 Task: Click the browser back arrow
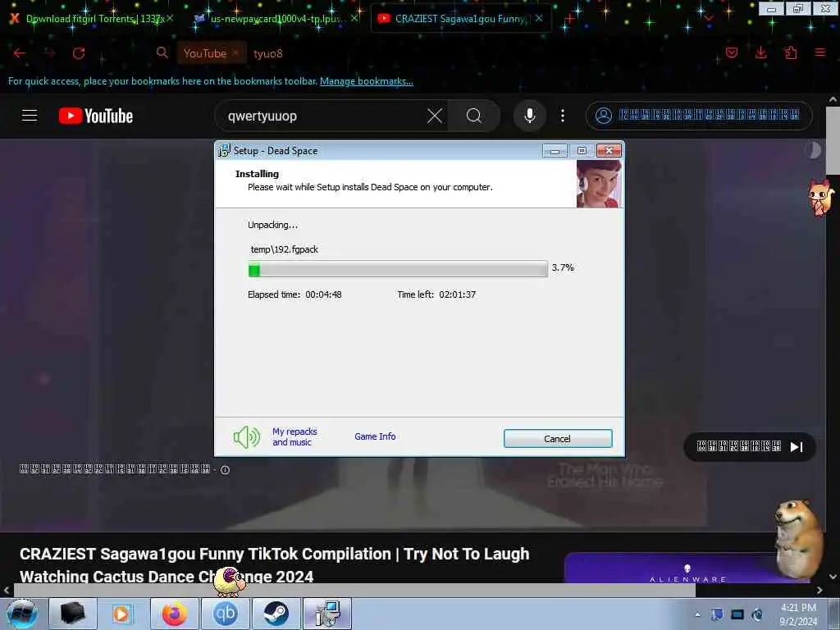[20, 53]
